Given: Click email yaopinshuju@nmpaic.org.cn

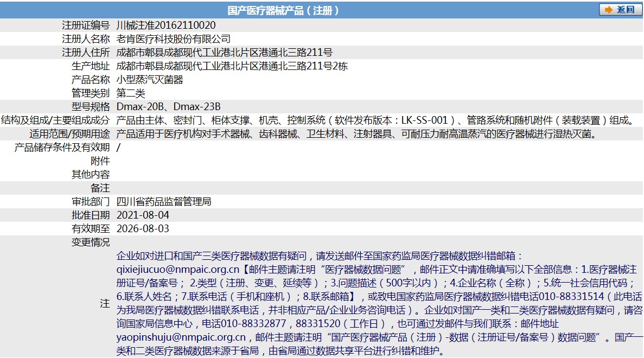Looking at the screenshot, I should click(x=181, y=337).
